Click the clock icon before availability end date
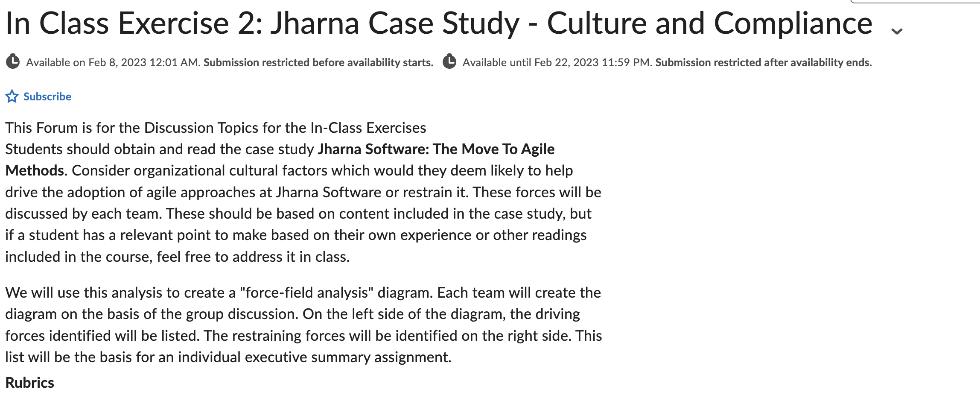This screenshot has height=398, width=980. coord(449,61)
